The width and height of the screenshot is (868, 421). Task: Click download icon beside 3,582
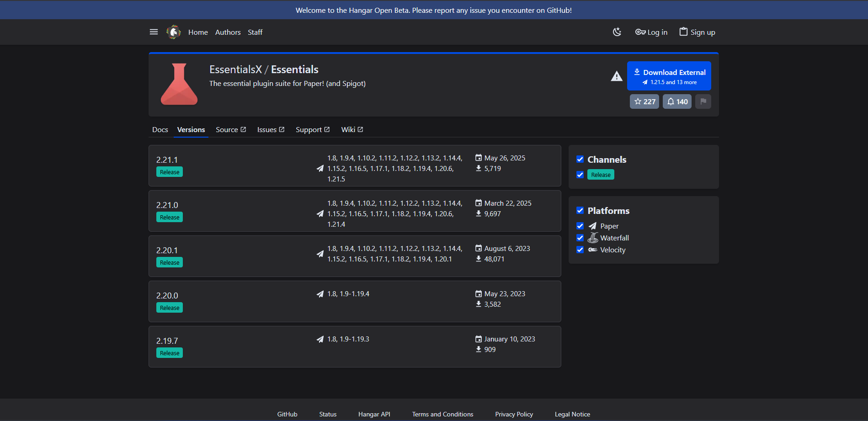pos(479,304)
